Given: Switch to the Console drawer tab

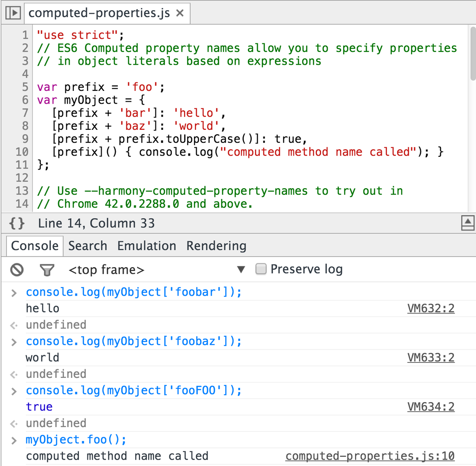Looking at the screenshot, I should (x=35, y=246).
